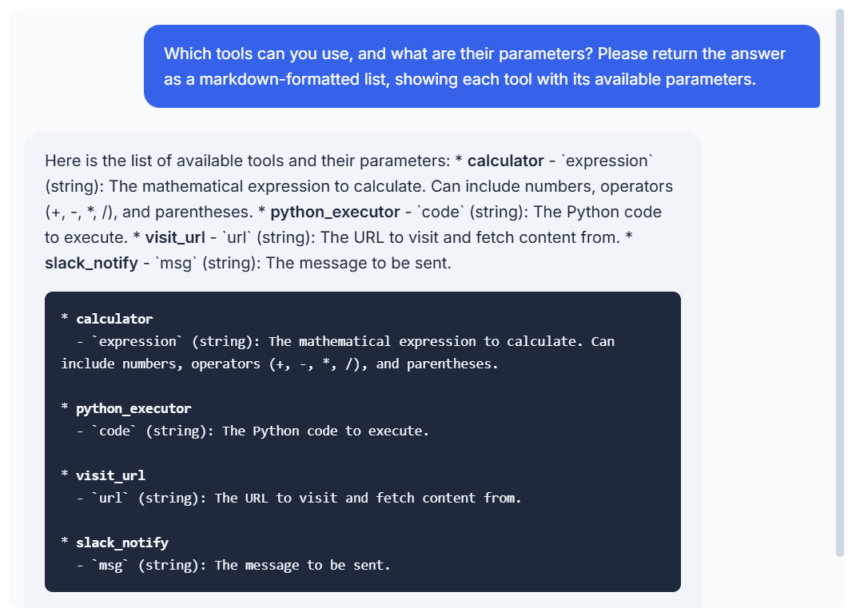Click the "calculator" heading in code block
The height and width of the screenshot is (616, 856).
click(114, 319)
